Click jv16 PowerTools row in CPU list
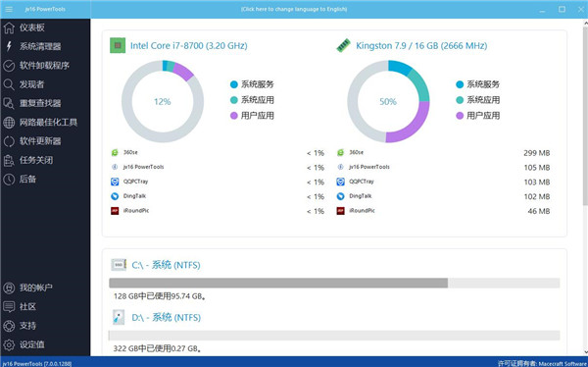This screenshot has width=588, height=367. click(218, 167)
